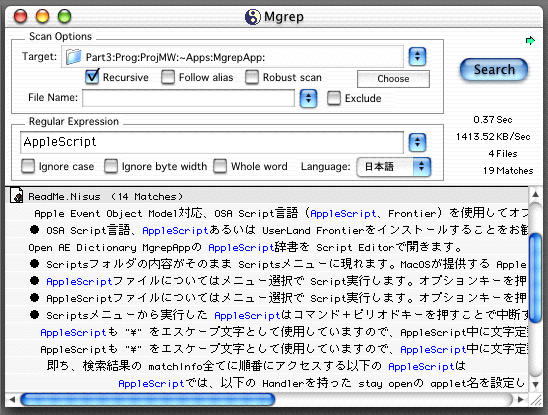Select result line containing Handlerを持った stay open
Viewport: 548px width, 415px height.
(x=267, y=383)
